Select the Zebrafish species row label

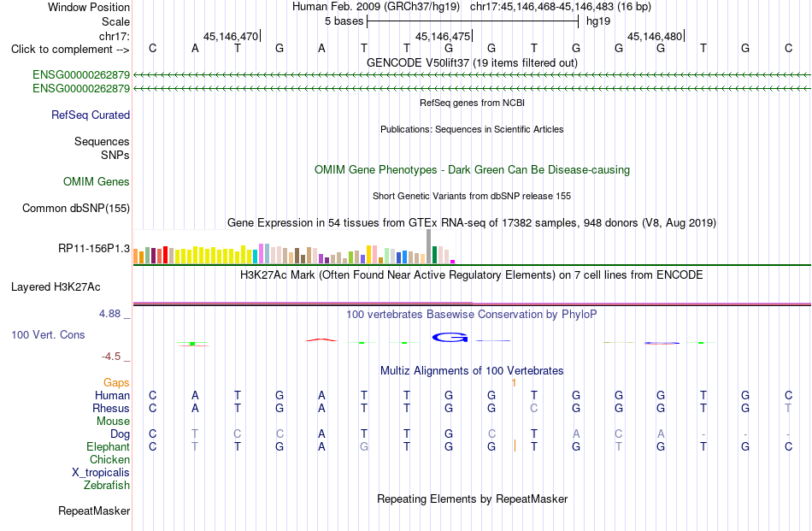click(x=107, y=486)
